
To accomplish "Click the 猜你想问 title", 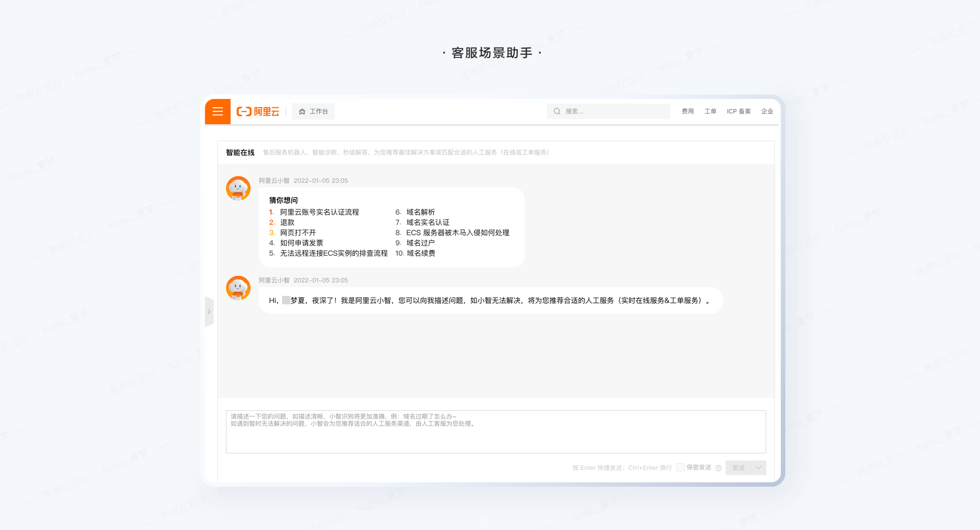I will [283, 200].
